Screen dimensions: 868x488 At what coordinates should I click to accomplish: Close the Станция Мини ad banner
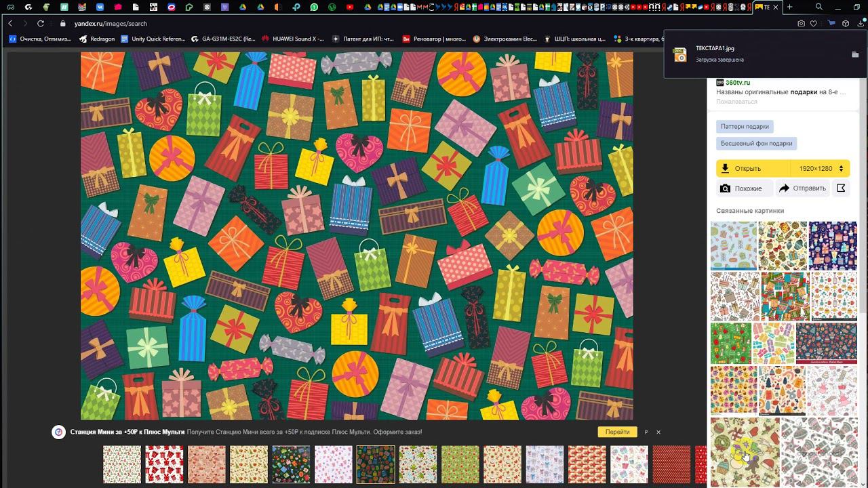click(658, 432)
